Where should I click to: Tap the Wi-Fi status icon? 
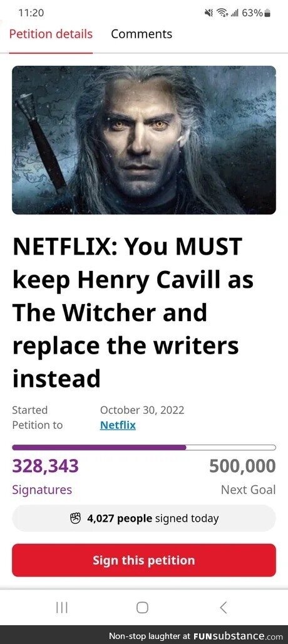[222, 13]
